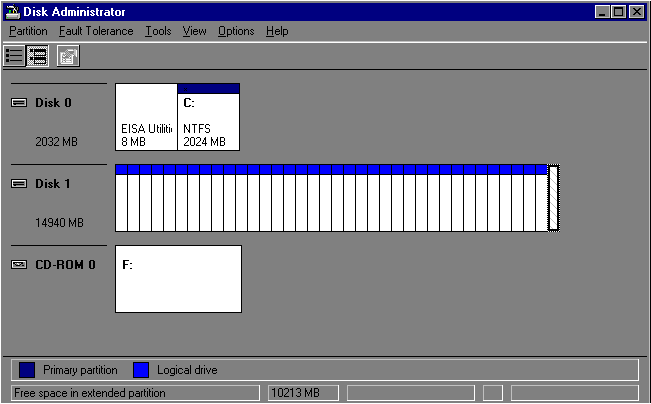Click 'Free space in extended partition' status text

click(x=90, y=393)
